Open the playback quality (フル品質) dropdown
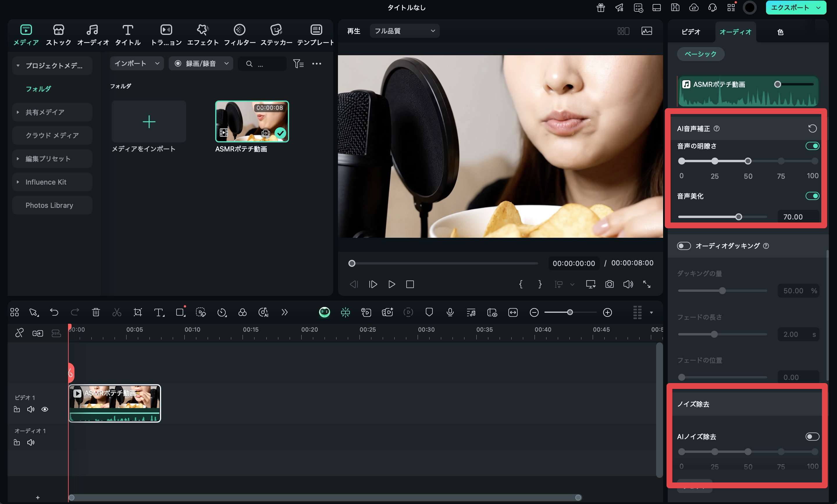837x504 pixels. tap(404, 31)
